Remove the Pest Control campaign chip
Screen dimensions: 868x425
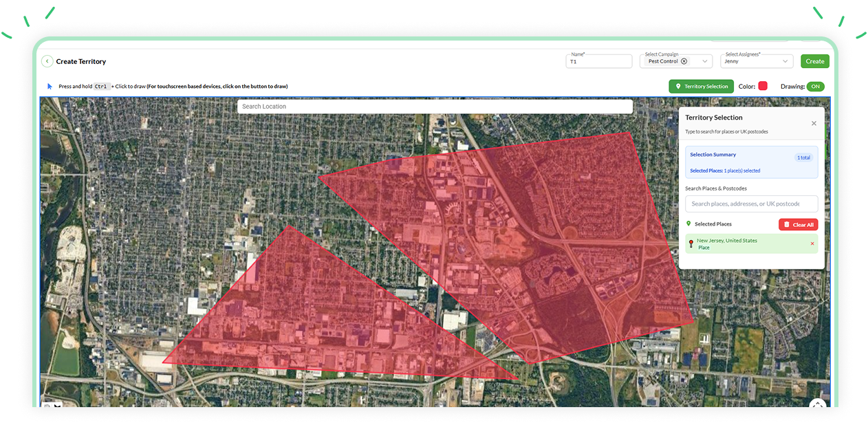[x=684, y=61]
